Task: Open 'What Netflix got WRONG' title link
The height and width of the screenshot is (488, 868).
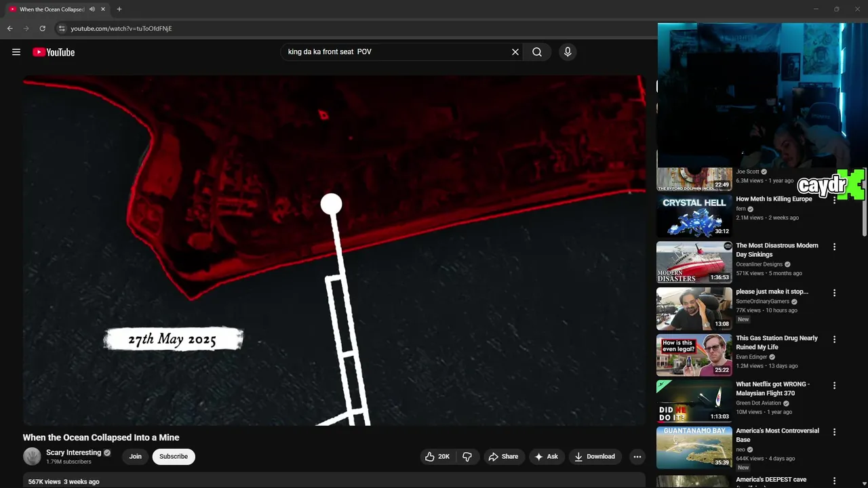Action: (x=773, y=389)
